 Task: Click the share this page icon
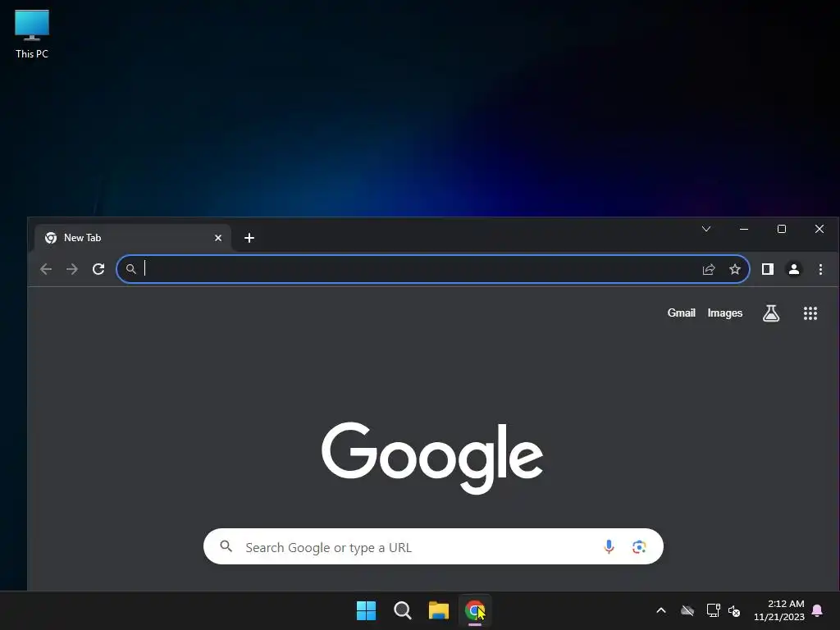pos(709,269)
